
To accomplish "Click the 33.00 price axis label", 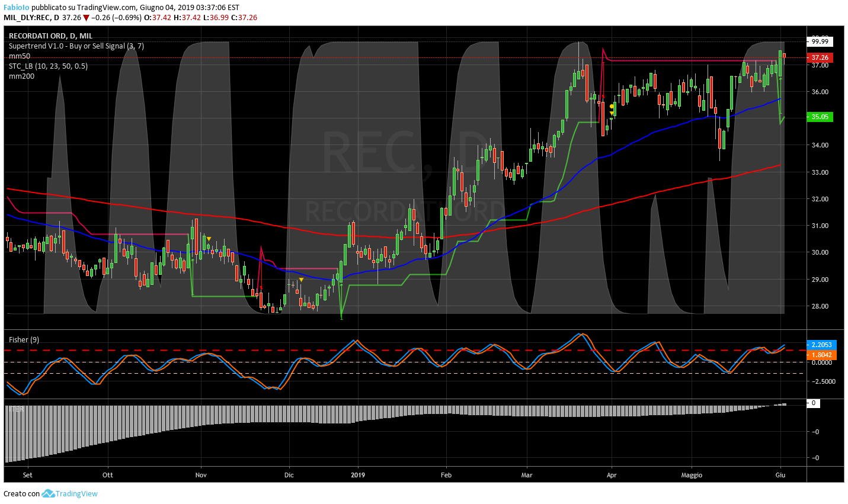I will pos(820,172).
